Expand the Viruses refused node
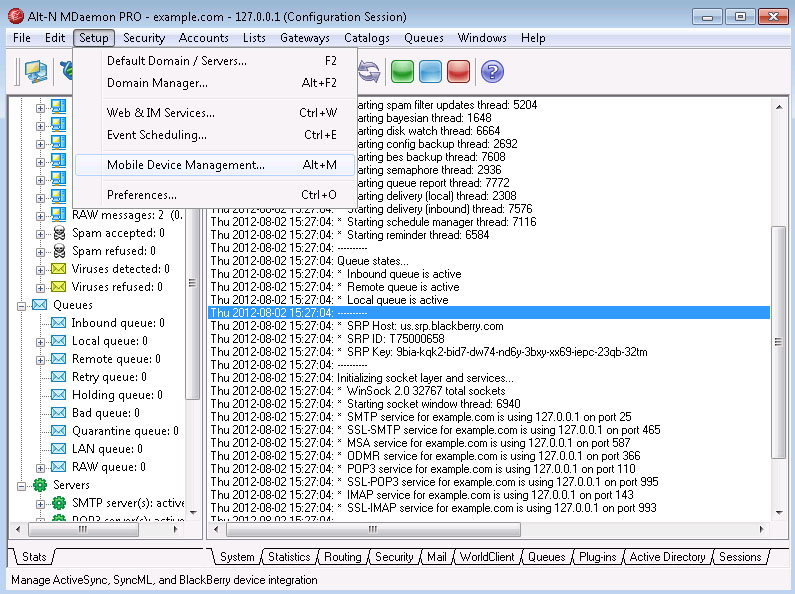Image resolution: width=795 pixels, height=594 pixels. [40, 288]
